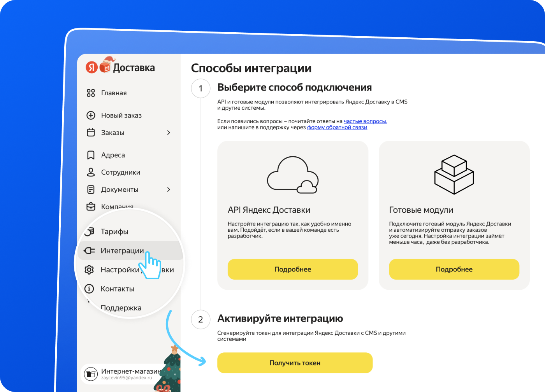Click the Получить токен button
The image size is (545, 392).
(x=295, y=363)
